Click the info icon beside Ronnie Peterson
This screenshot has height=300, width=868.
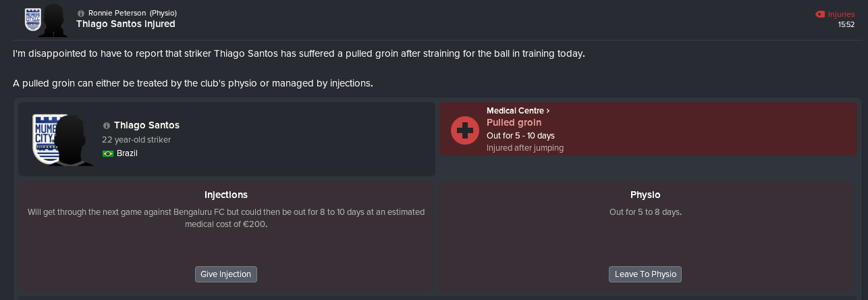(x=81, y=13)
